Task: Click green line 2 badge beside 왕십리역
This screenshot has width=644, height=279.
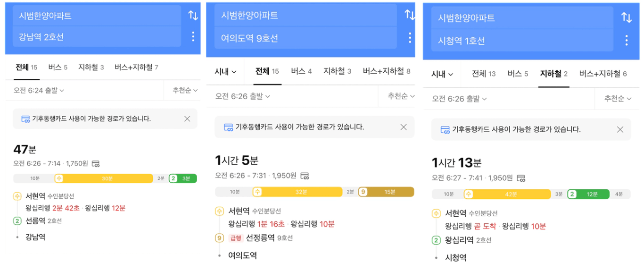Action: pos(436,240)
